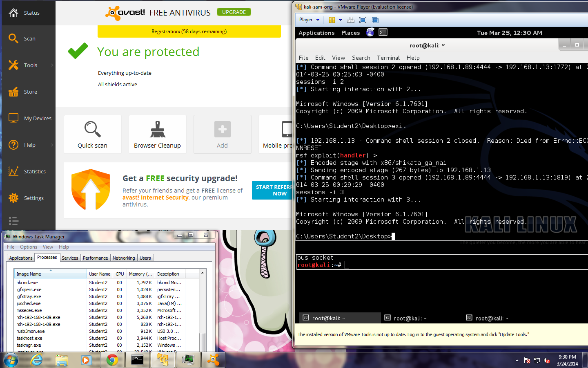The height and width of the screenshot is (368, 588).
Task: Open the Status page in avast sidebar
Action: click(29, 13)
